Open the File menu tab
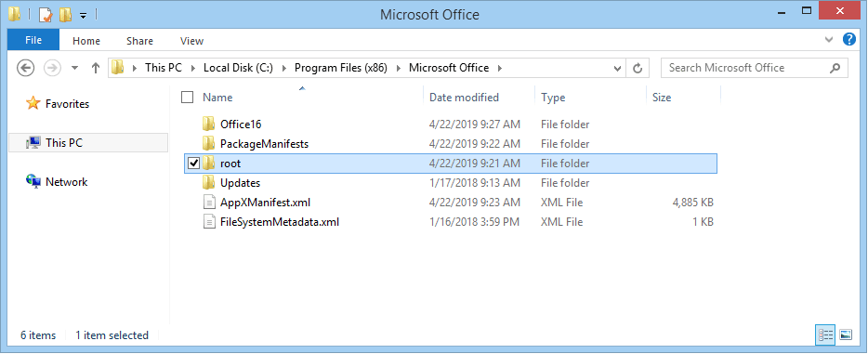This screenshot has height=354, width=868. (x=33, y=40)
